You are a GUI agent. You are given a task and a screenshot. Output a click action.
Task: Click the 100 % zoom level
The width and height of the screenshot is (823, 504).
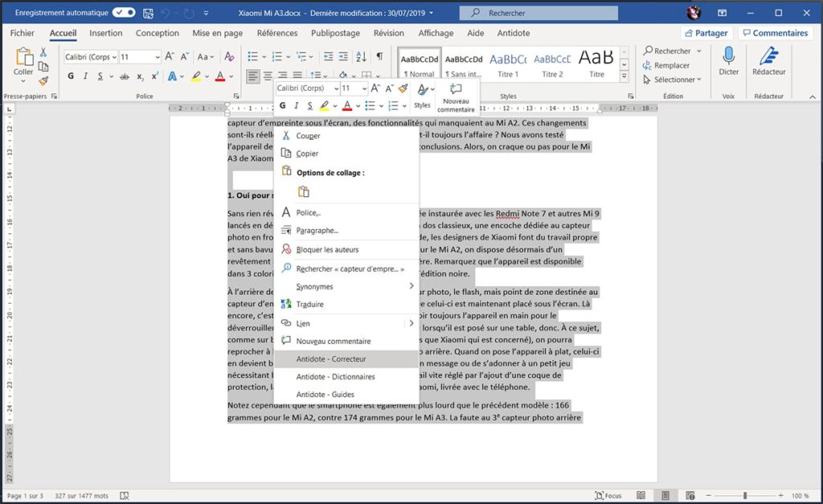(x=800, y=496)
